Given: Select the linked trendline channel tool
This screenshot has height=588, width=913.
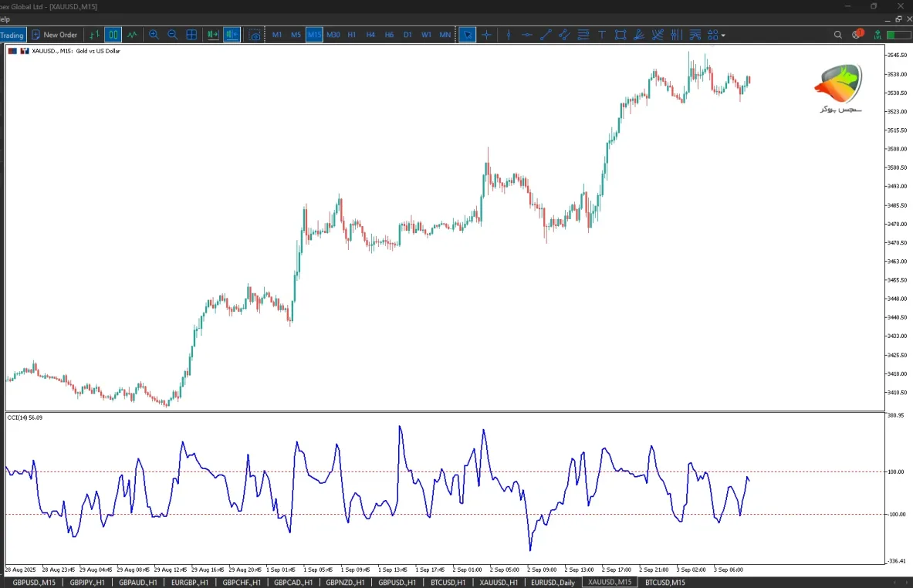Looking at the screenshot, I should [x=564, y=35].
